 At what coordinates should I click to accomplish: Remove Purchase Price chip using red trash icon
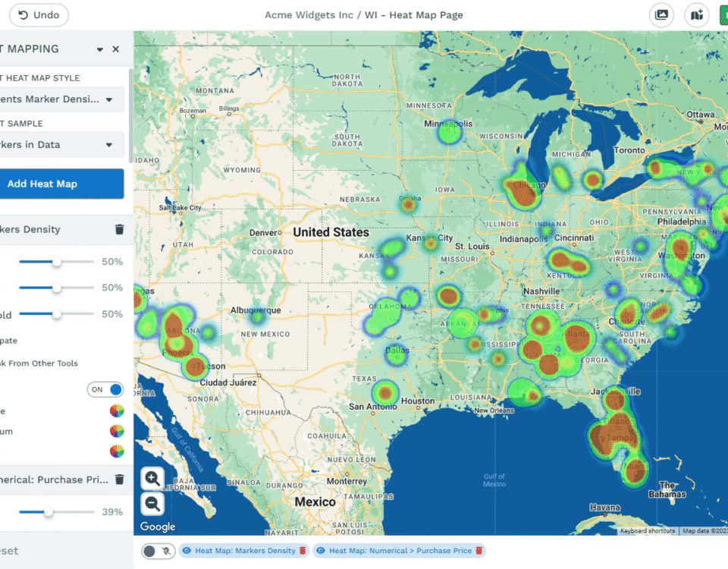coord(479,551)
